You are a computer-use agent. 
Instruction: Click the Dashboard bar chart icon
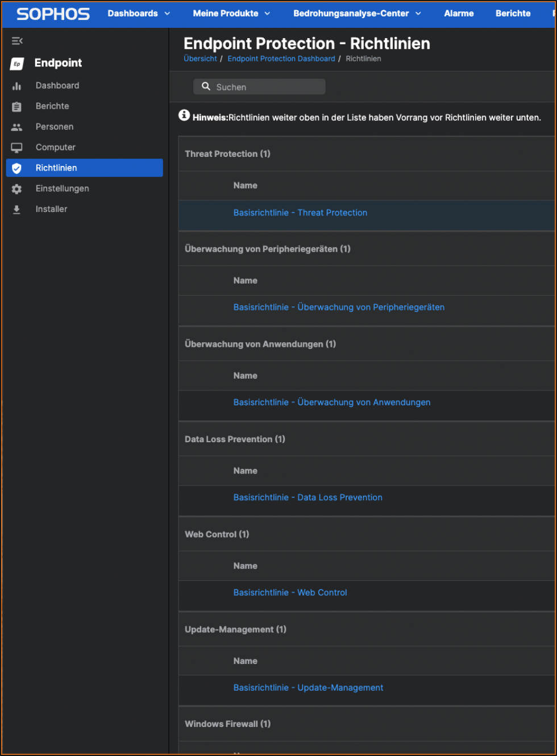click(17, 86)
